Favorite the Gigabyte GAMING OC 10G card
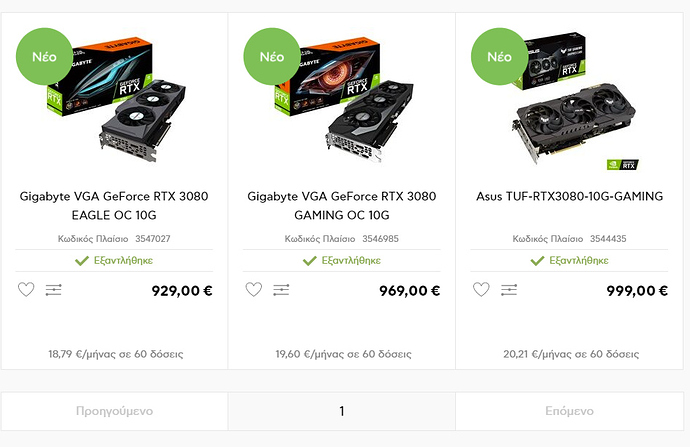690x447 pixels. (x=254, y=290)
